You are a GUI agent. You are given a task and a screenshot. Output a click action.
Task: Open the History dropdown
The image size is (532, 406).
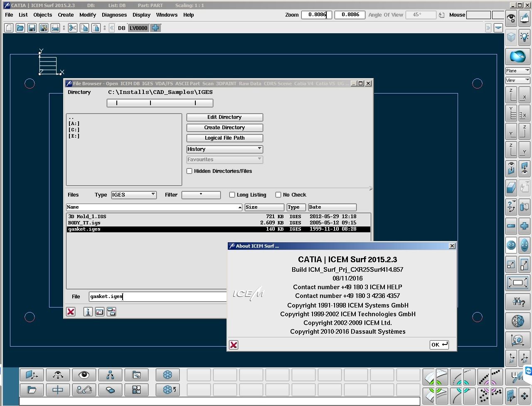click(x=225, y=149)
